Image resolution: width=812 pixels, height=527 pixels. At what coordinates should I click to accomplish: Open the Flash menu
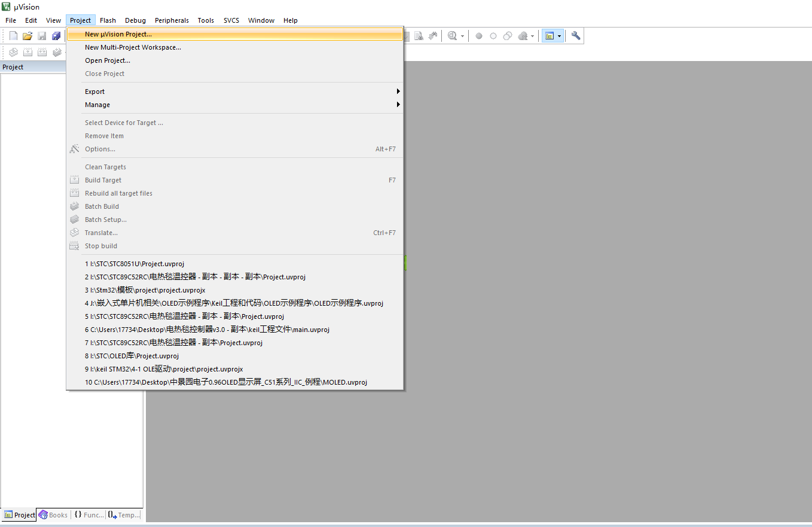click(x=108, y=20)
